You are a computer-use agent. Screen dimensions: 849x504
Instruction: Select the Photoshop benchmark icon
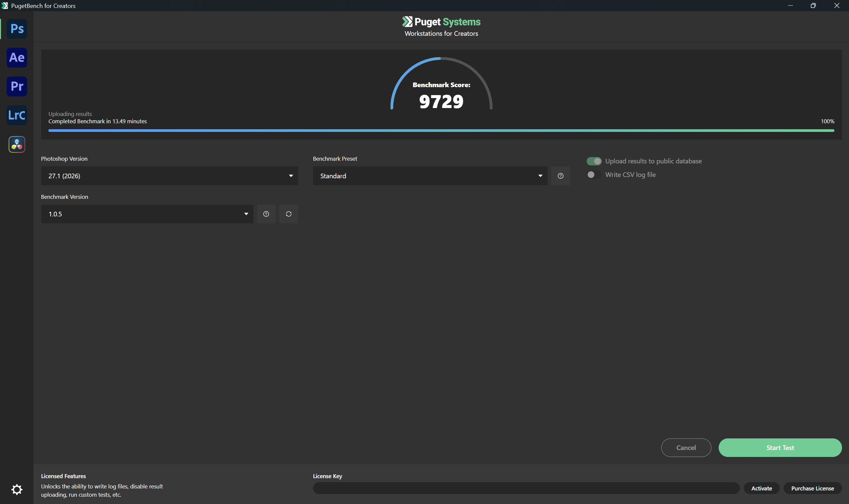[x=17, y=28]
